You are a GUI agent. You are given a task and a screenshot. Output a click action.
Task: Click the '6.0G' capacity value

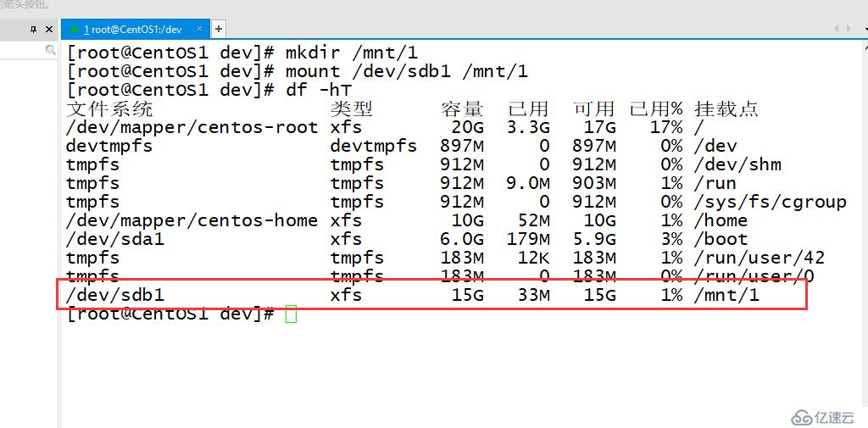(462, 239)
